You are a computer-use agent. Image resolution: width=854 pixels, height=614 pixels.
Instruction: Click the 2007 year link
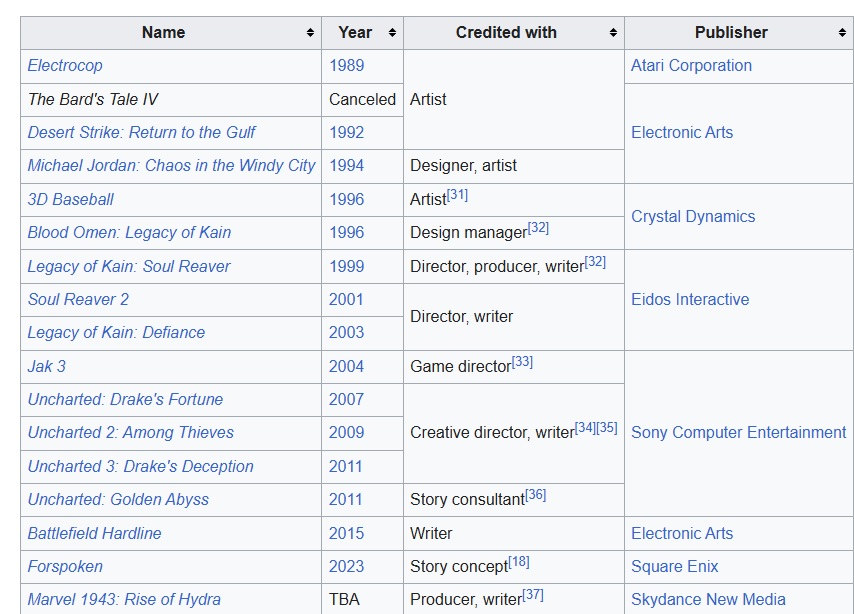click(x=346, y=399)
